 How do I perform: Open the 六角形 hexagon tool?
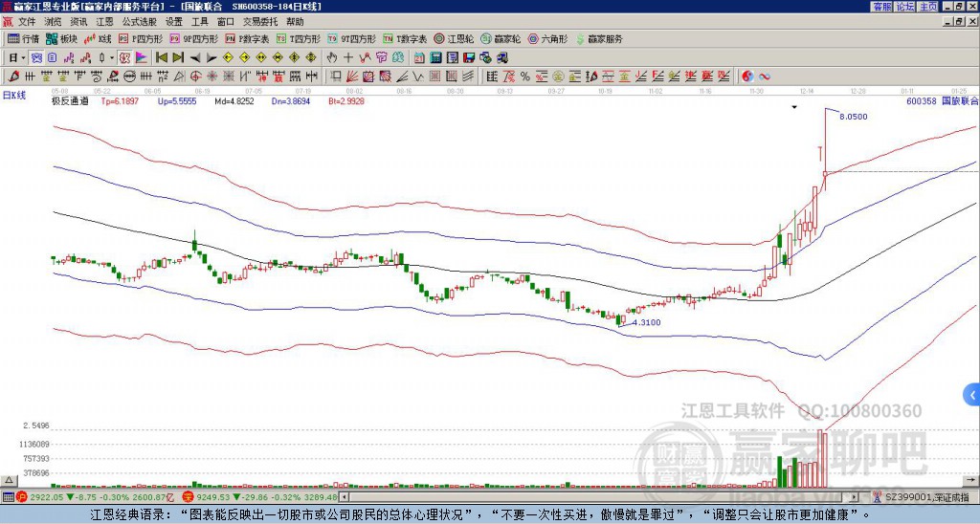click(x=547, y=39)
